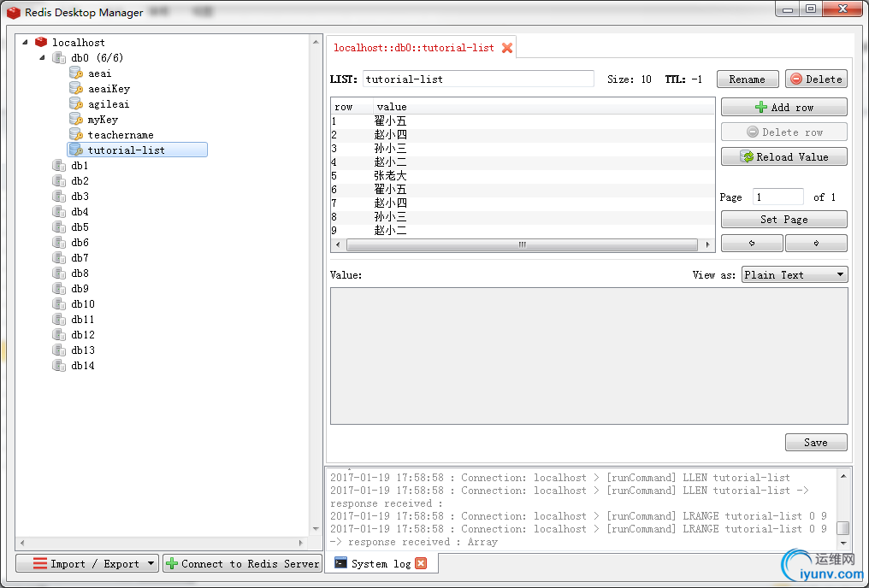Select row 3 value 孙小三
The height and width of the screenshot is (588, 869).
[x=390, y=149]
